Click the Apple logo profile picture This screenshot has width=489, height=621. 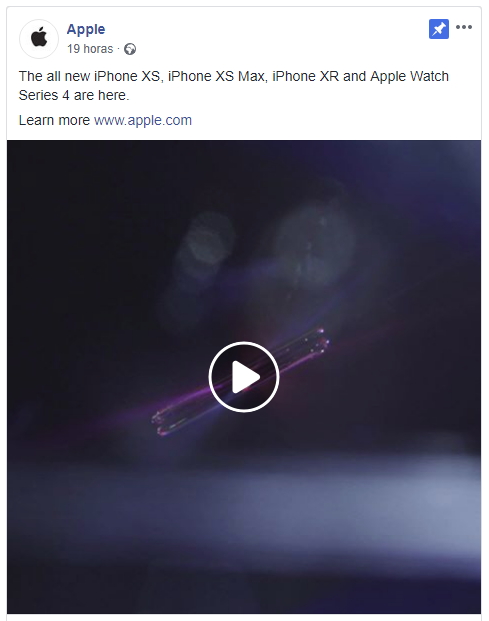point(39,38)
